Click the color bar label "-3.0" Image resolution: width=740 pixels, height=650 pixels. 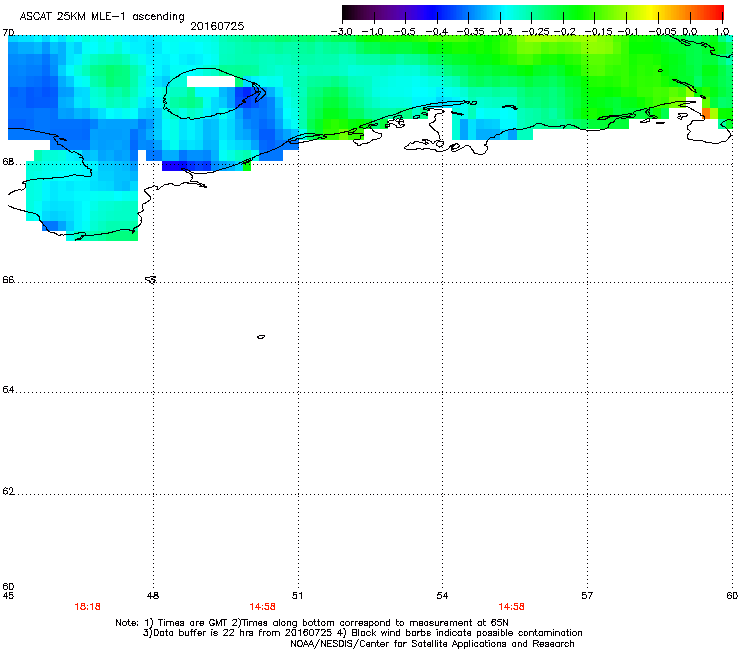[x=341, y=32]
